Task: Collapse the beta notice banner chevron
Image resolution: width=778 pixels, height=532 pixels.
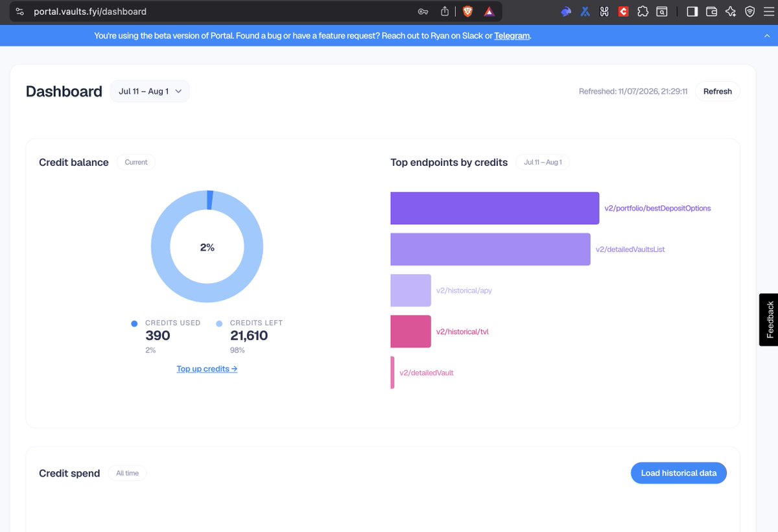Action: coord(766,36)
